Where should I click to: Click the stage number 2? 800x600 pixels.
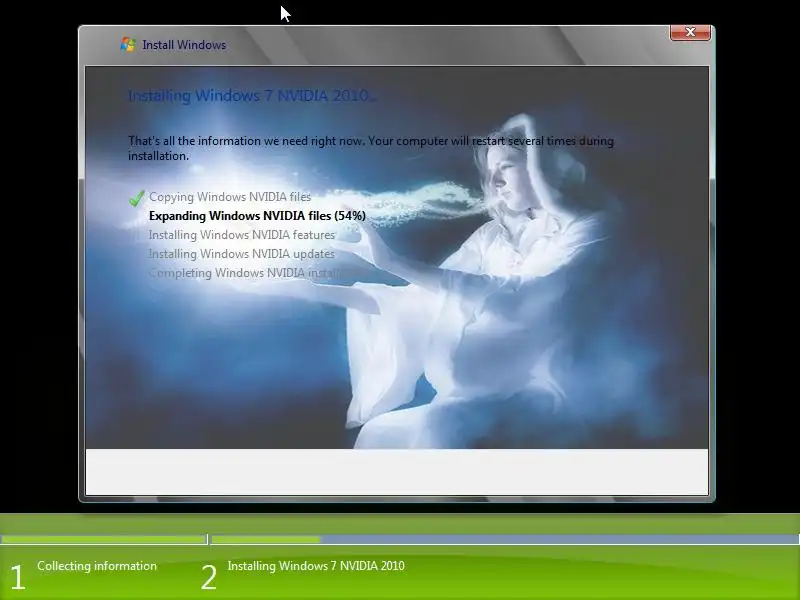[208, 578]
